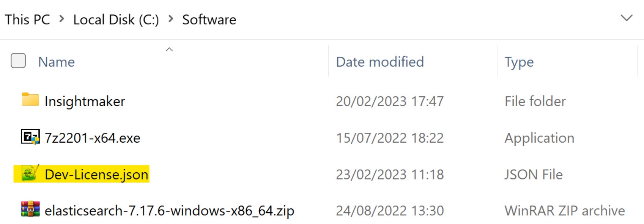The height and width of the screenshot is (224, 644).
Task: Toggle the select all items checkbox
Action: click(x=18, y=61)
